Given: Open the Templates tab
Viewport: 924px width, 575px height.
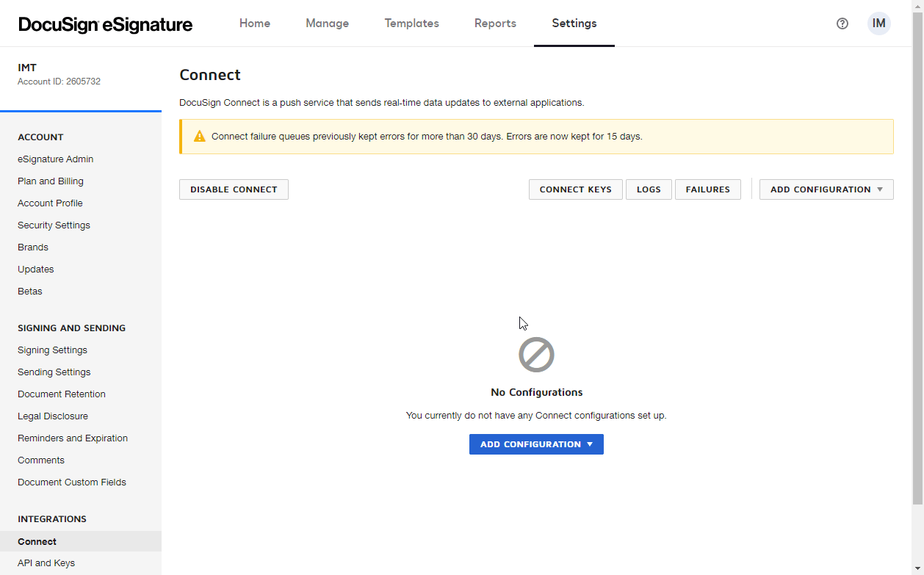Looking at the screenshot, I should [412, 23].
